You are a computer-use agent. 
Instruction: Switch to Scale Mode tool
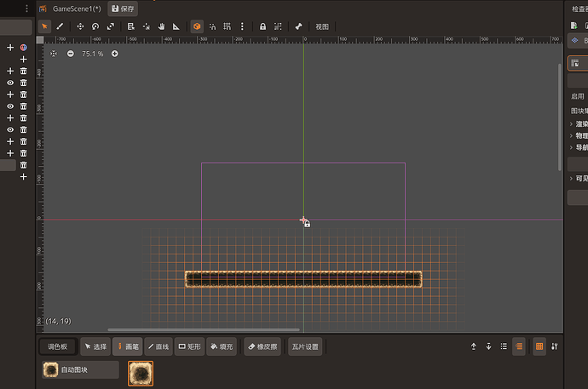(110, 26)
